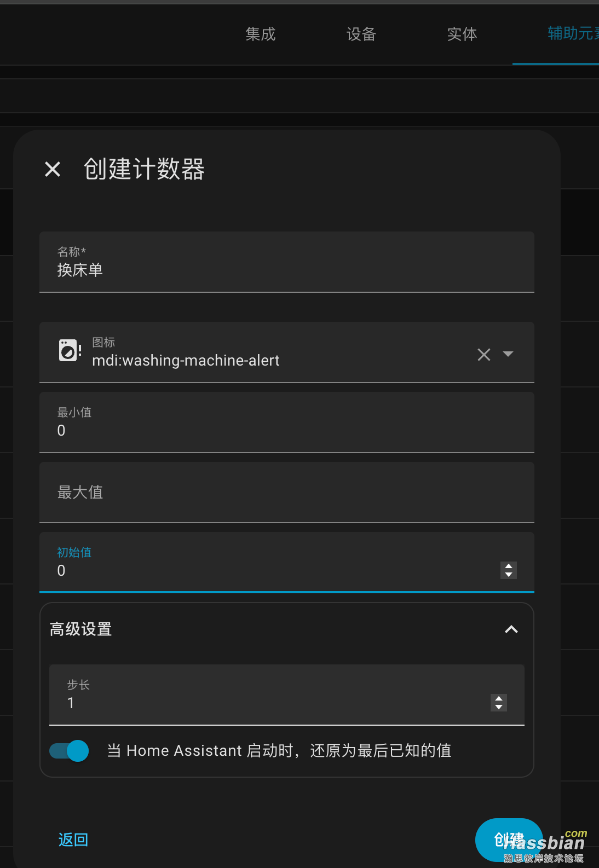599x868 pixels.
Task: Open the icon picker dropdown arrow
Action: click(x=508, y=355)
